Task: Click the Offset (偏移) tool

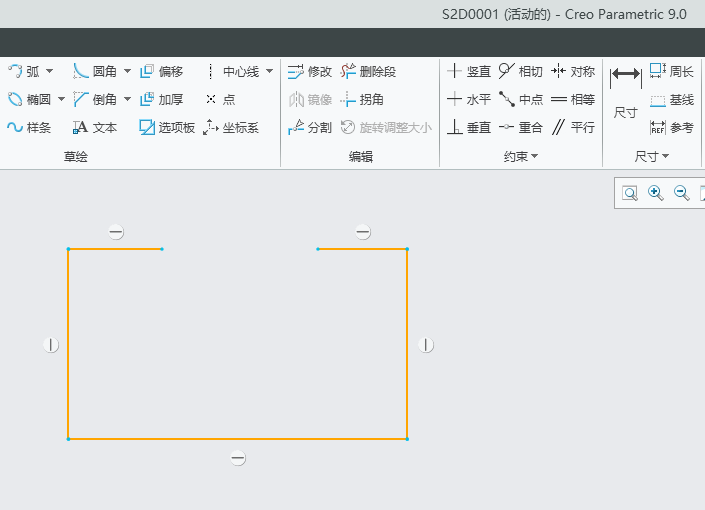Action: coord(161,71)
